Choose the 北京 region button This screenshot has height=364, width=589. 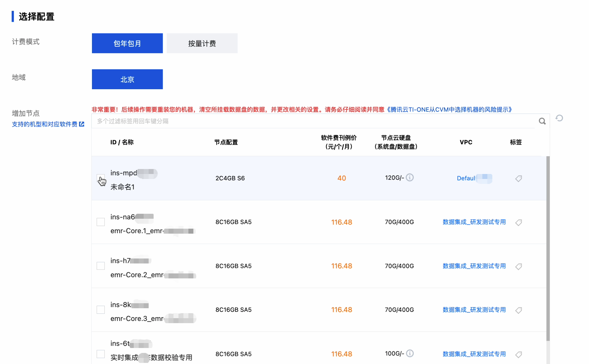coord(127,80)
